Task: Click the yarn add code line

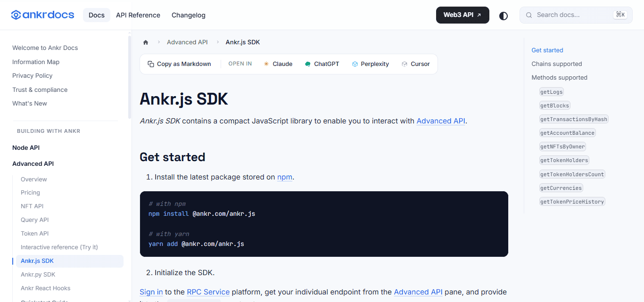Action: [x=196, y=244]
